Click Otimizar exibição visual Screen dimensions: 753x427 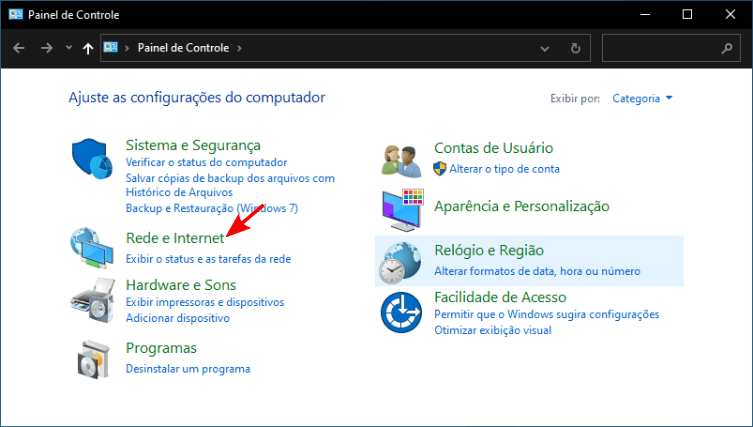(x=493, y=330)
